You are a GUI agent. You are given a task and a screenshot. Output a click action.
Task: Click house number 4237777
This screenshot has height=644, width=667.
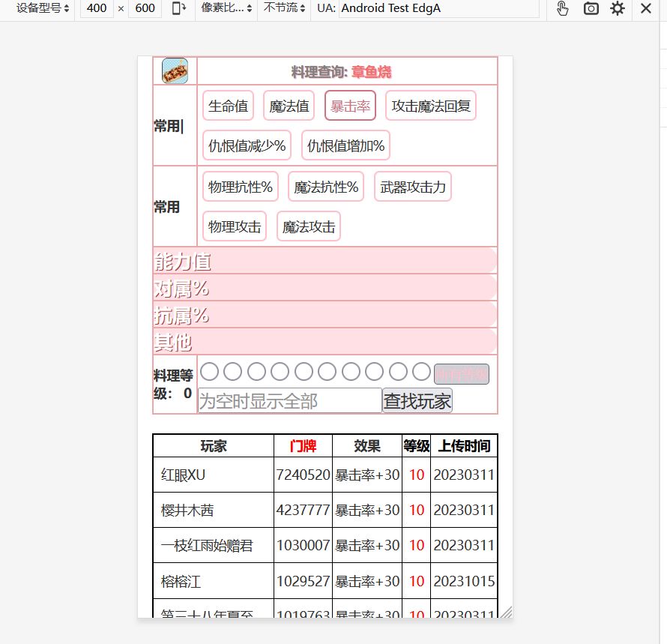click(x=303, y=510)
